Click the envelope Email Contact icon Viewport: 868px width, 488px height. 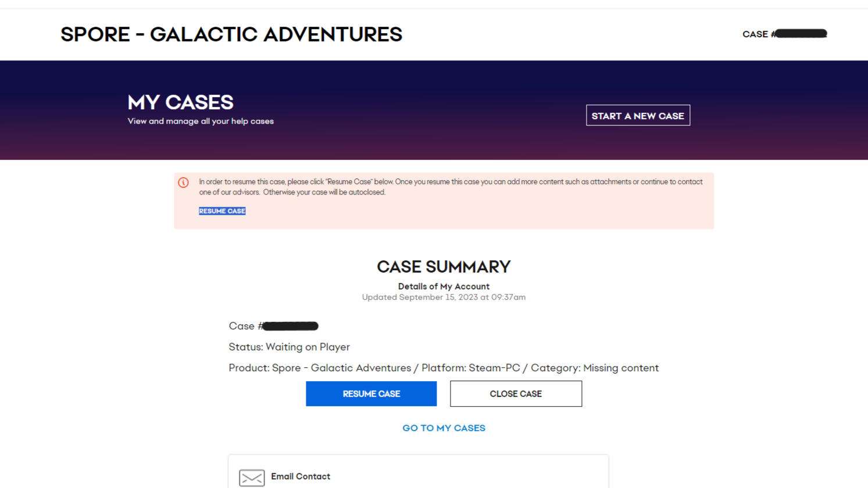tap(252, 478)
